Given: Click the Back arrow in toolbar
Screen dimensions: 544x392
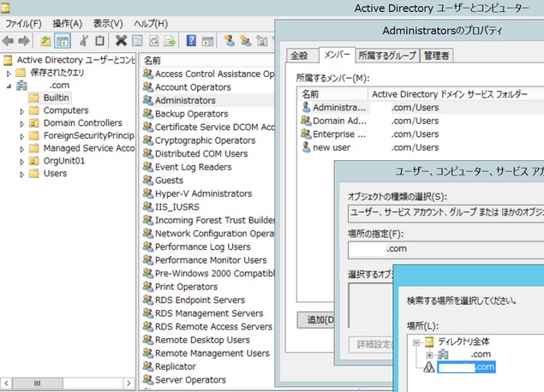Looking at the screenshot, I should coord(8,41).
